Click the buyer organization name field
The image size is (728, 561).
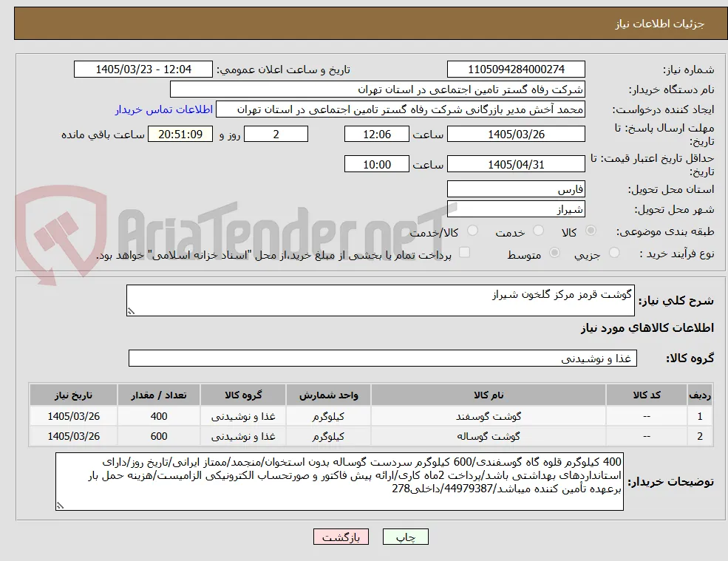point(377,89)
